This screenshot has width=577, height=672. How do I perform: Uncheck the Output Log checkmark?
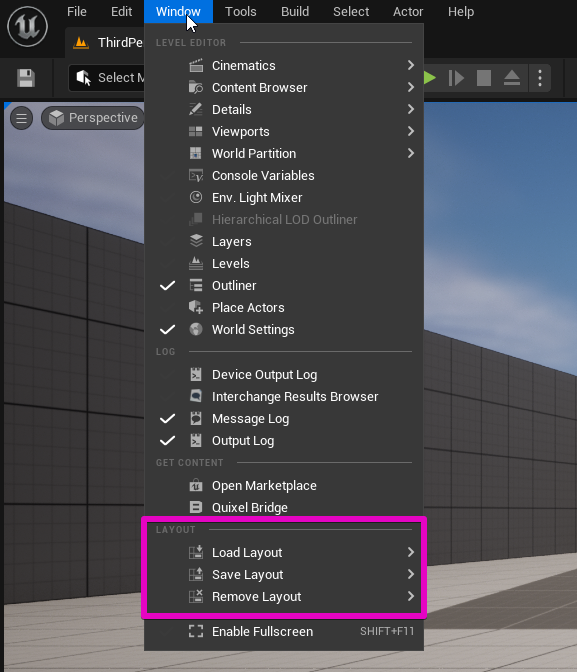coord(167,441)
